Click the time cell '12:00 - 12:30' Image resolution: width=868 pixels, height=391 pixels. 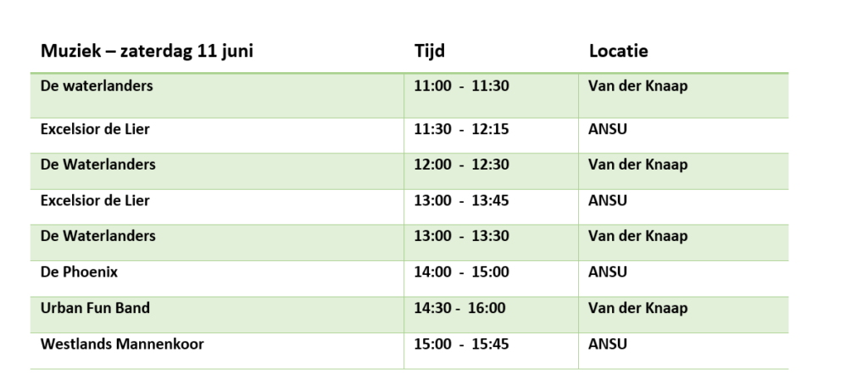pos(462,165)
